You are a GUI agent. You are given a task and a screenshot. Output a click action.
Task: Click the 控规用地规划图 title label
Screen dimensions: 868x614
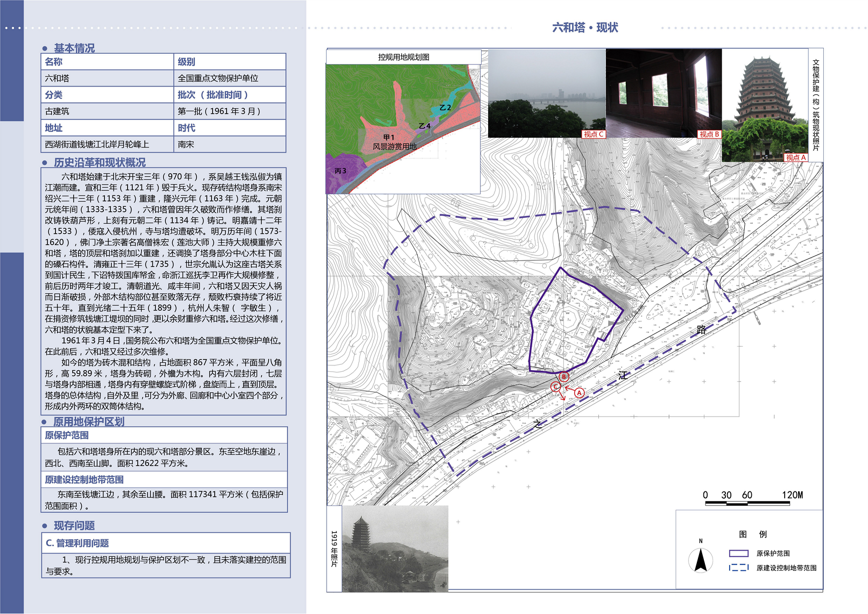tap(404, 57)
